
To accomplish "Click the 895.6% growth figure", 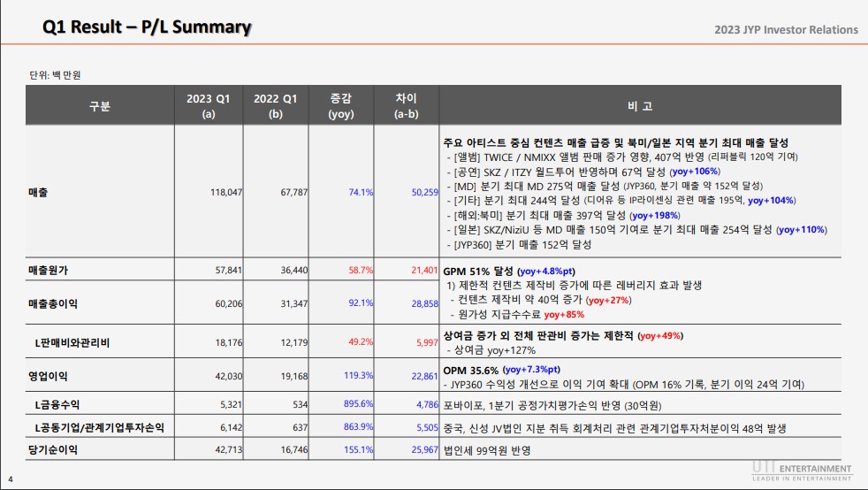I will 359,403.
